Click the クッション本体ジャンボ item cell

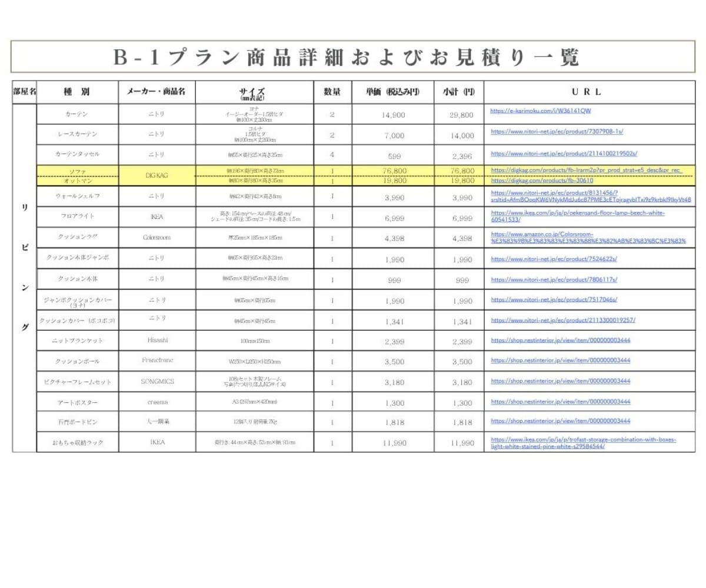pyautogui.click(x=78, y=258)
